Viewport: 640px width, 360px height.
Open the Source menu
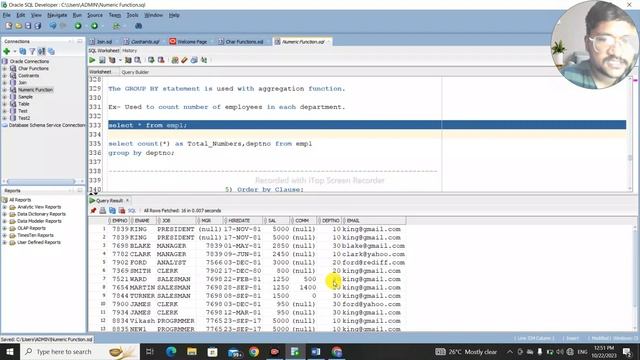pyautogui.click(x=95, y=15)
